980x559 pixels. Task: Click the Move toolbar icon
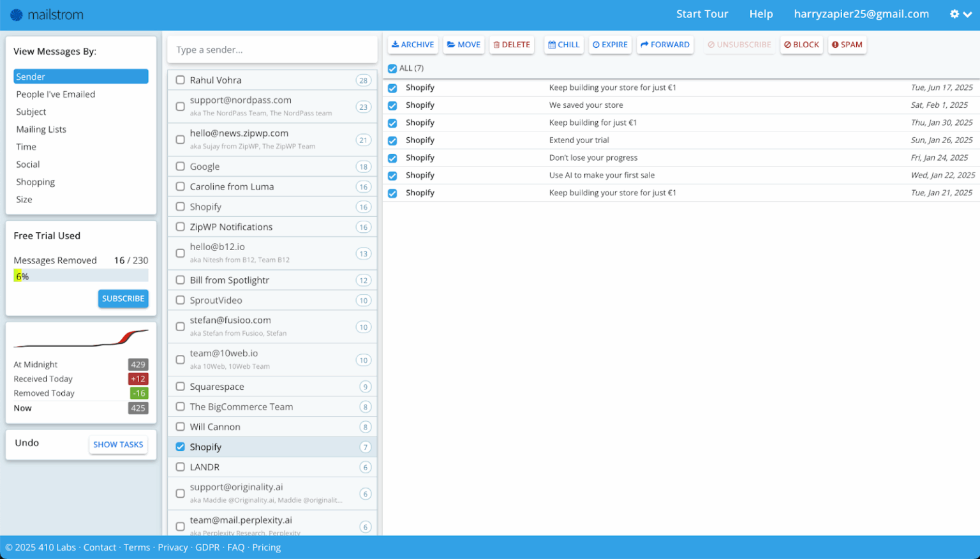463,45
